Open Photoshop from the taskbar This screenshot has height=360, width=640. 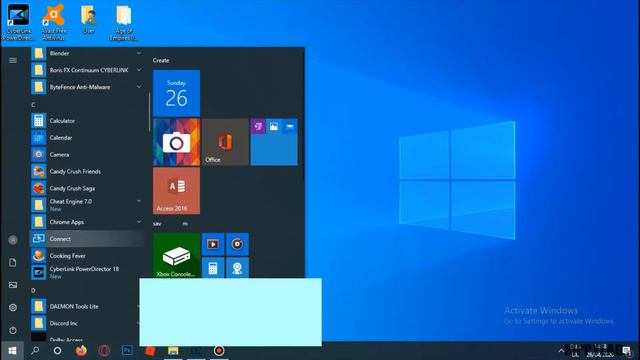(x=127, y=351)
